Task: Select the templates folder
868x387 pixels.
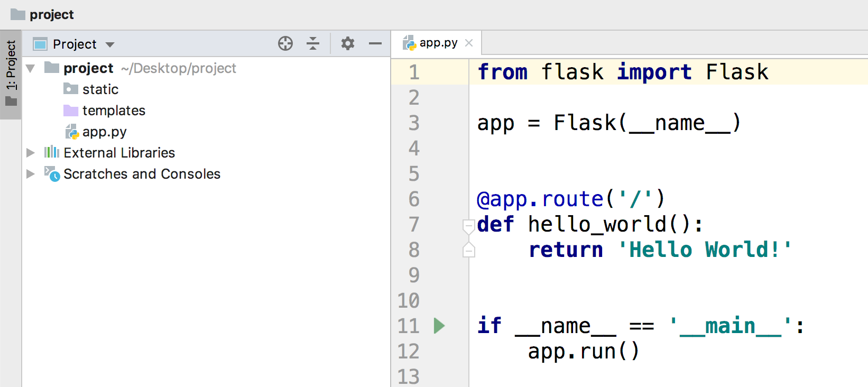Action: [113, 110]
